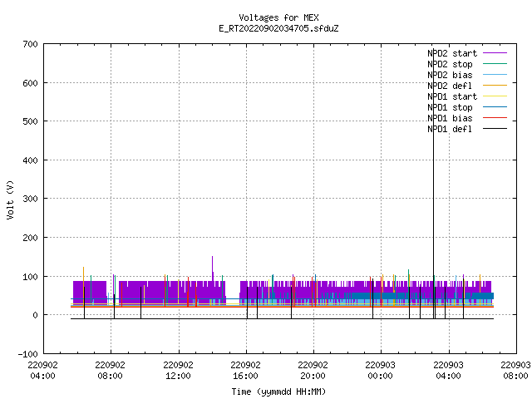Image resolution: width=532 pixels, height=399 pixels.
Task: Click the '220903 04:00' x-axis tick label
Action: (448, 371)
